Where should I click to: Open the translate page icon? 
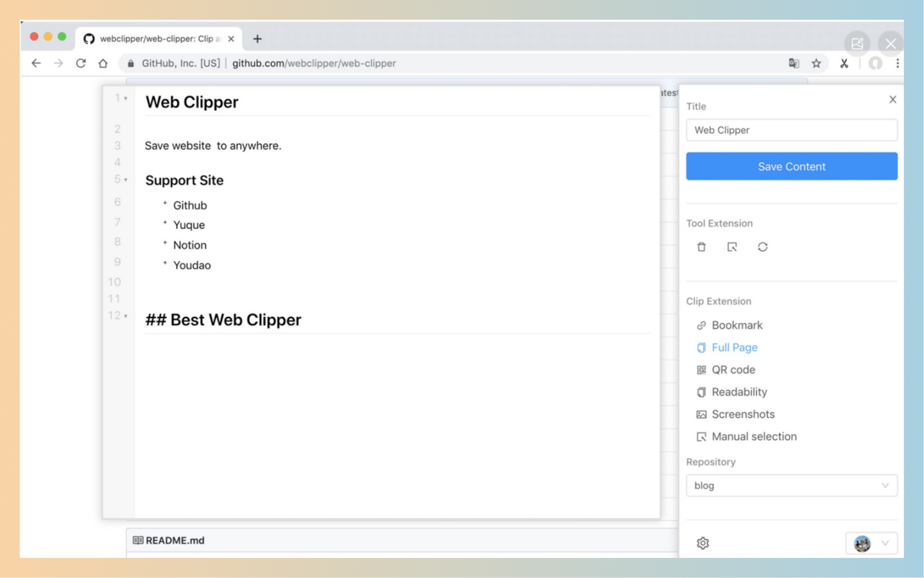tap(794, 63)
